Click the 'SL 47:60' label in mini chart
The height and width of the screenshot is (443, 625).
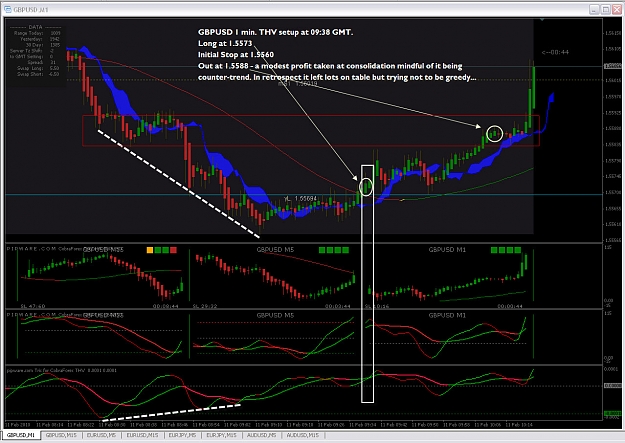[33, 306]
